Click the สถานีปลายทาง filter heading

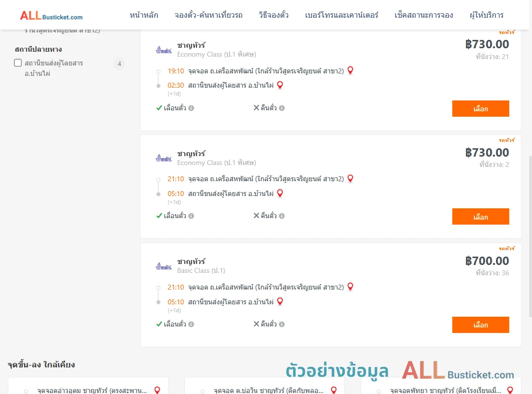[x=38, y=49]
